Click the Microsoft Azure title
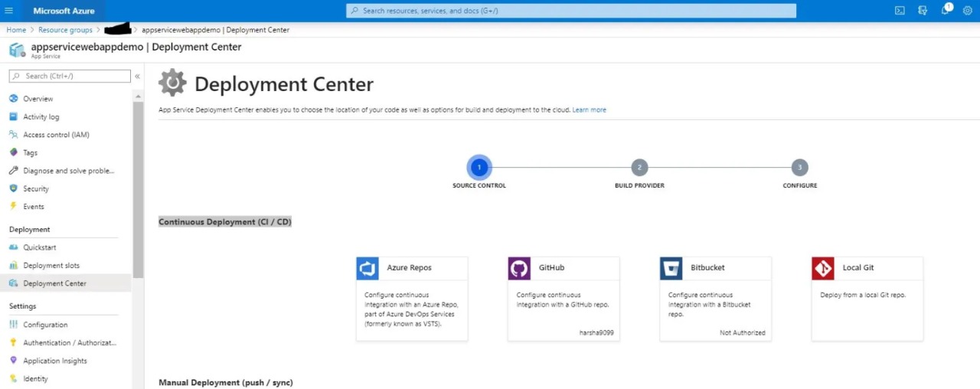980x389 pixels. 64,11
